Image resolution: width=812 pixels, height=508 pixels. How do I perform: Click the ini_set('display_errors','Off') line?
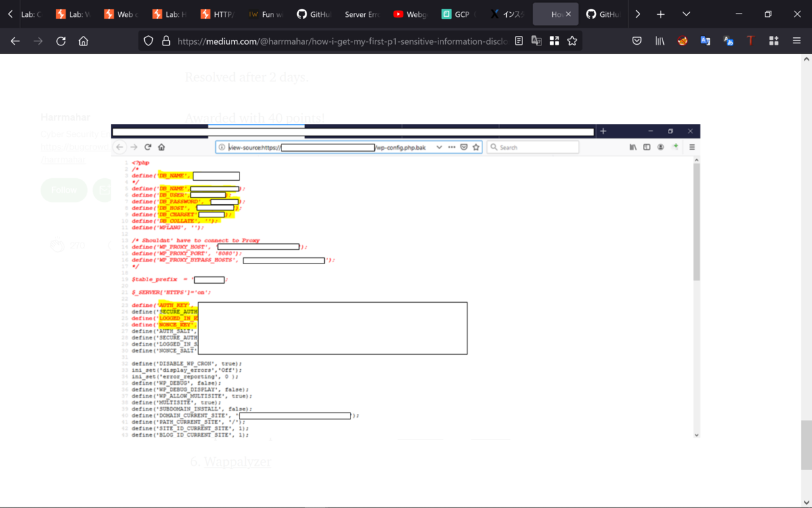pyautogui.click(x=185, y=371)
